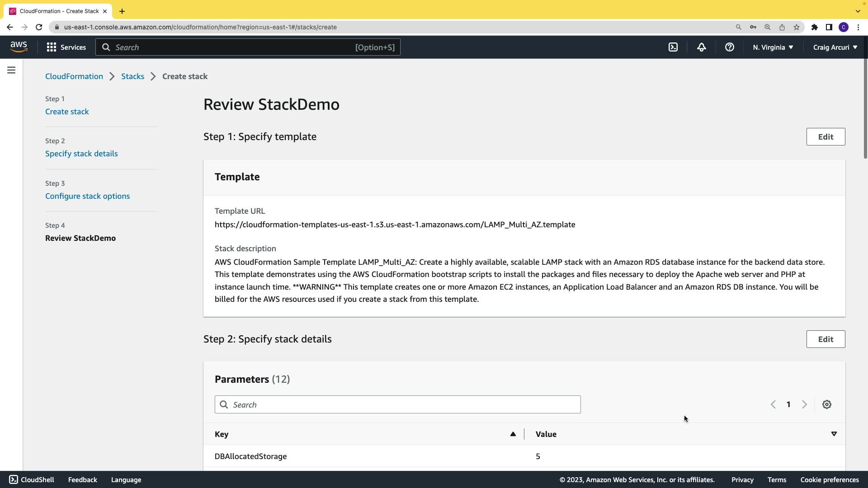Click the AWS logo home icon

(x=19, y=47)
